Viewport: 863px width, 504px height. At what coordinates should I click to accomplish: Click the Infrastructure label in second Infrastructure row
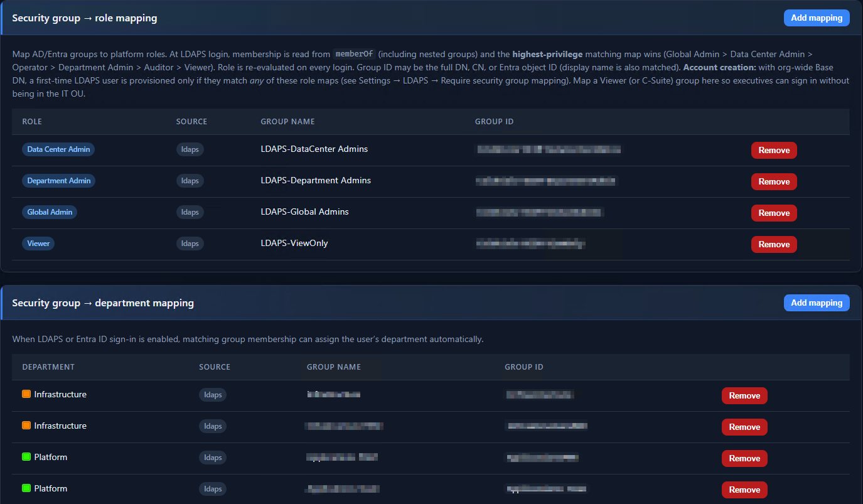click(60, 426)
